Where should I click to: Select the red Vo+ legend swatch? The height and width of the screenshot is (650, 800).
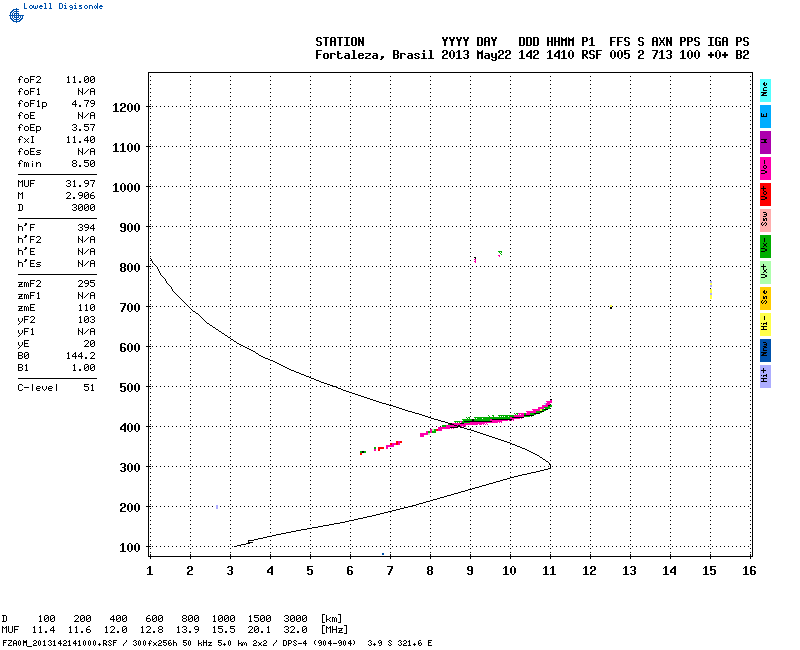(x=765, y=194)
